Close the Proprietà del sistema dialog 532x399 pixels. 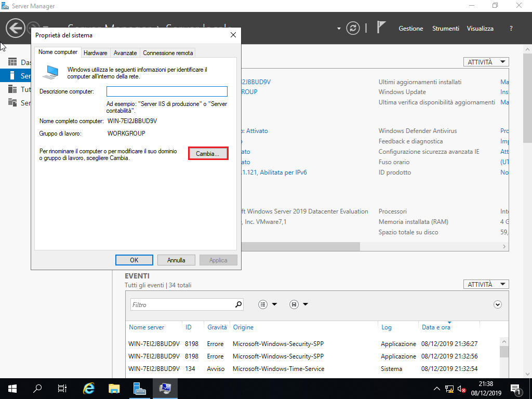coord(233,35)
